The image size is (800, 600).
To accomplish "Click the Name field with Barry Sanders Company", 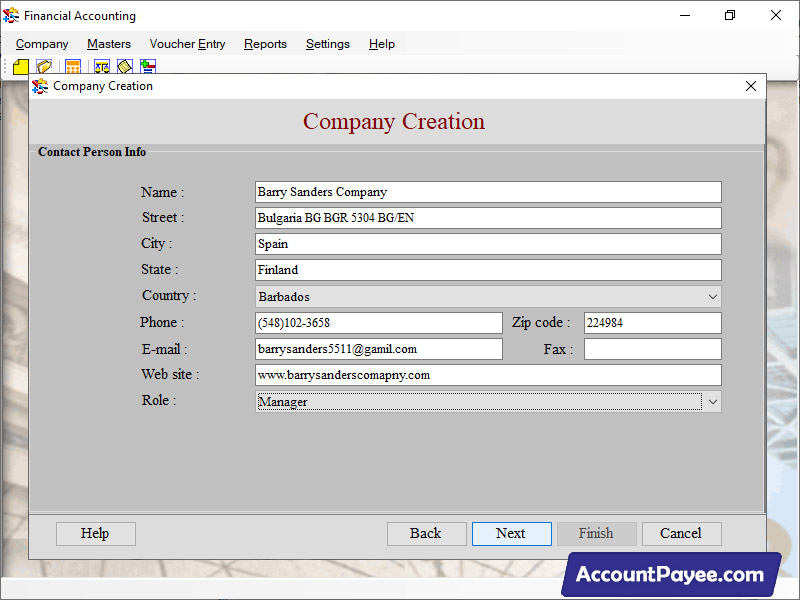I will pyautogui.click(x=488, y=192).
